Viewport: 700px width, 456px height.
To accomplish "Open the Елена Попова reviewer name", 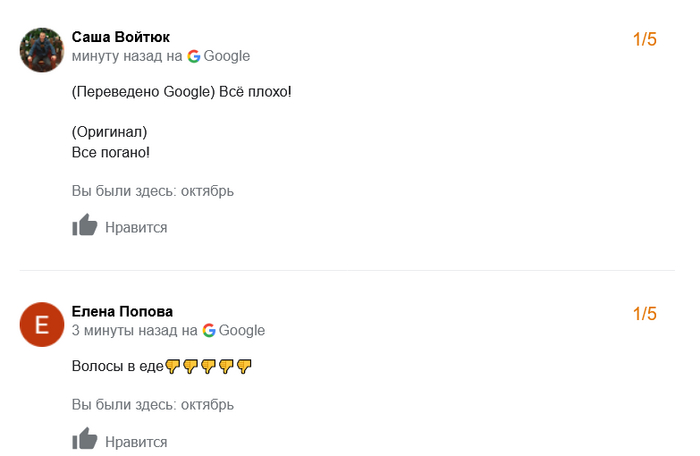I will click(122, 311).
